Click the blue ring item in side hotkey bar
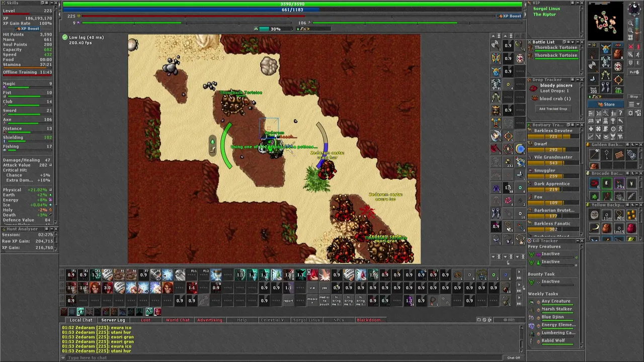Image resolution: width=644 pixels, height=362 pixels. pos(520,148)
